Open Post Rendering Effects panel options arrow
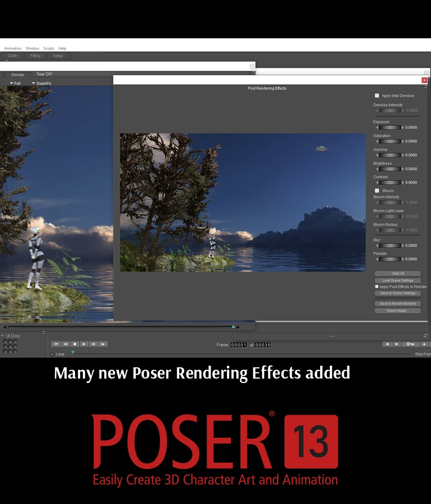 (426, 86)
